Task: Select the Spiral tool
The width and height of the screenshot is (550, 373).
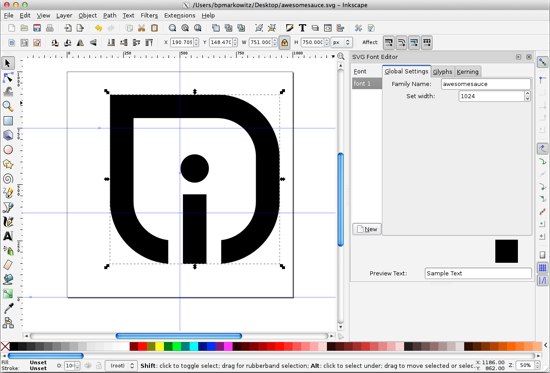Action: (x=8, y=178)
